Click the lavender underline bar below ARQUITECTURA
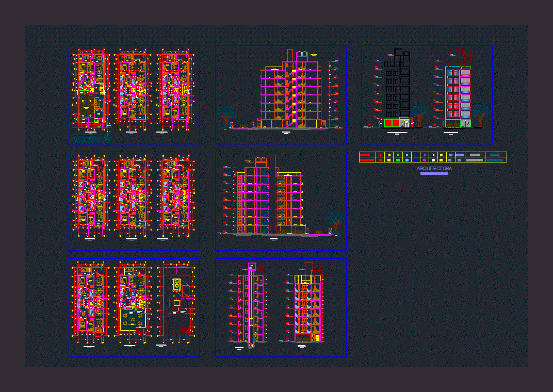The height and width of the screenshot is (392, 553). 434,173
